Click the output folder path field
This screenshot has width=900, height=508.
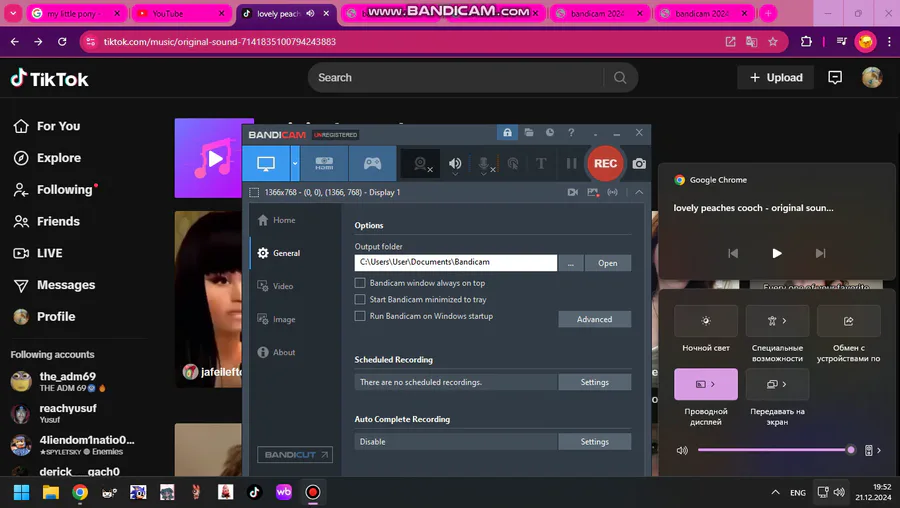[456, 262]
